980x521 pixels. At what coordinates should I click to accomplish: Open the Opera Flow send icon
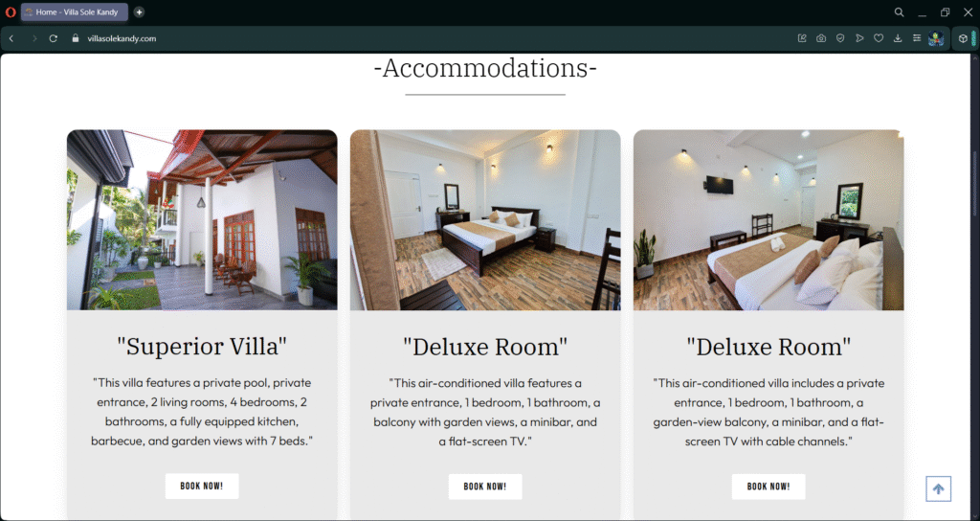click(859, 38)
